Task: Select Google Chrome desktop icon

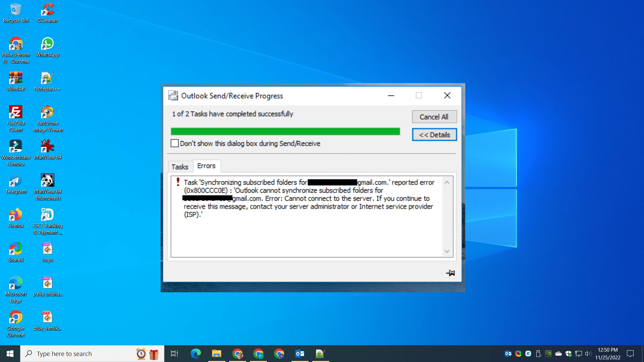Action: pos(15,324)
